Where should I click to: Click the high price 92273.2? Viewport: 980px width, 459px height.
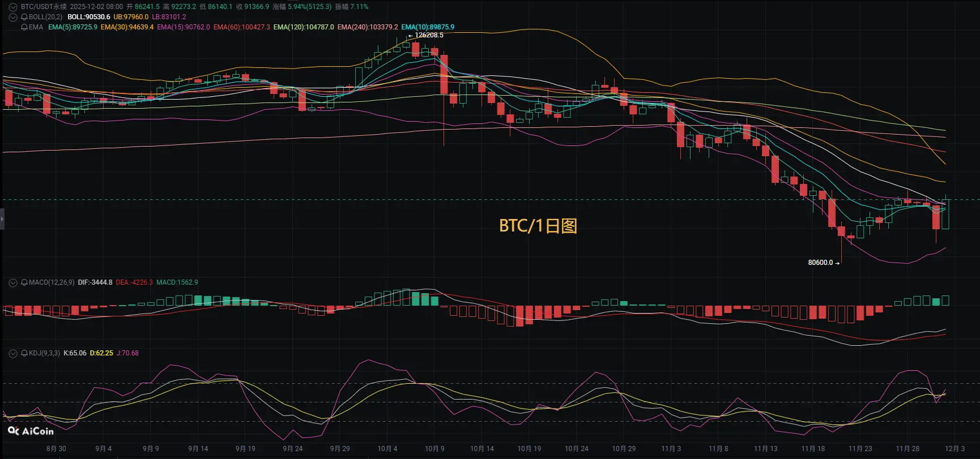pyautogui.click(x=184, y=7)
